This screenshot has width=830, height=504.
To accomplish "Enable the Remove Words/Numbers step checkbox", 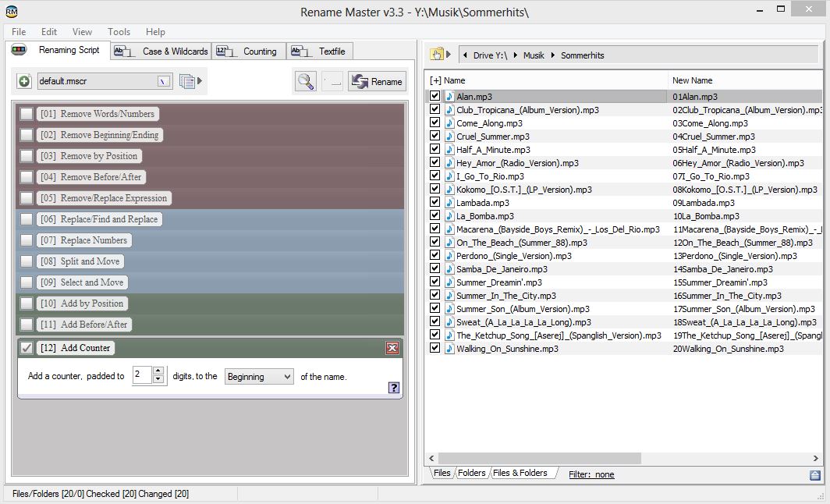I will pos(27,114).
